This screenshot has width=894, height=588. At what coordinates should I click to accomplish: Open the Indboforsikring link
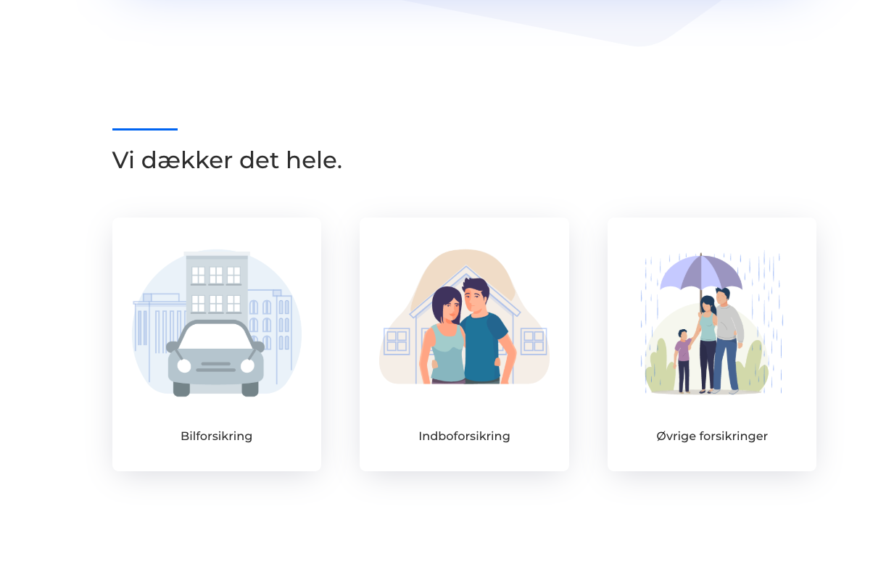click(x=464, y=436)
